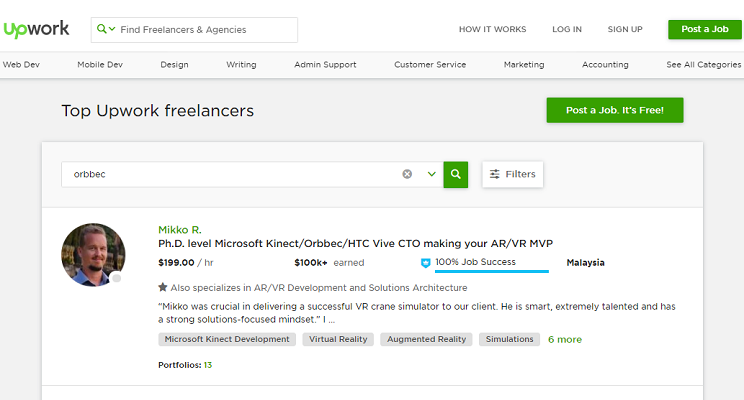Click the Job Success shield badge icon
Image resolution: width=744 pixels, height=400 pixels.
pyautogui.click(x=426, y=263)
